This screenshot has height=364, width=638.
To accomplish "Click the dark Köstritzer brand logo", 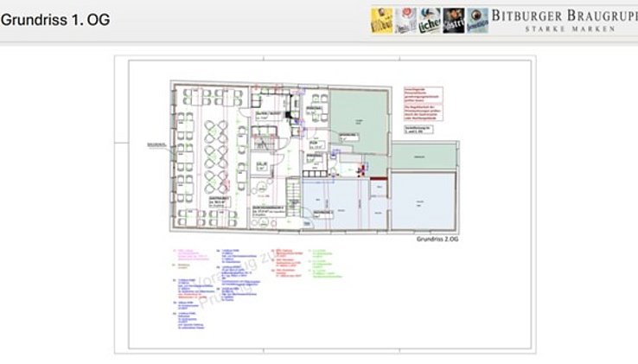I will [x=453, y=20].
